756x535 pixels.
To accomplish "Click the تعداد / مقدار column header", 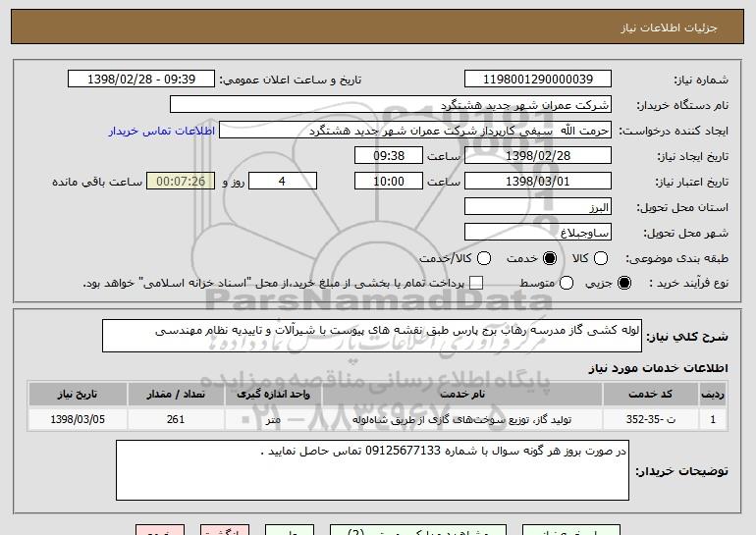I will pos(176,395).
